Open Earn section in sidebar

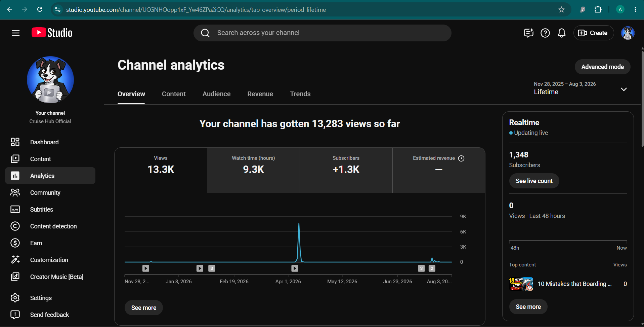[x=50, y=243]
